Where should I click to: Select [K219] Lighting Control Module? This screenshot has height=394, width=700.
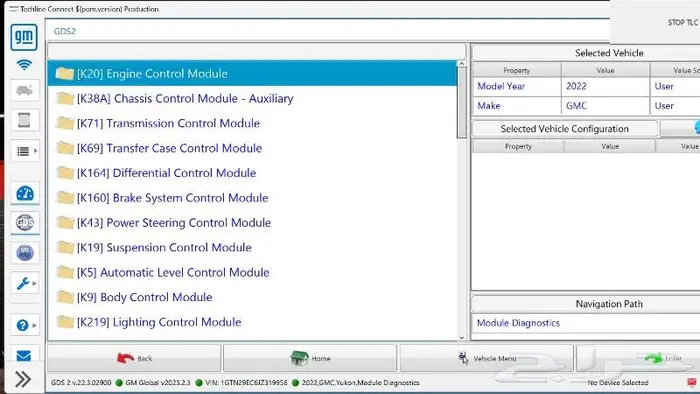click(x=252, y=322)
